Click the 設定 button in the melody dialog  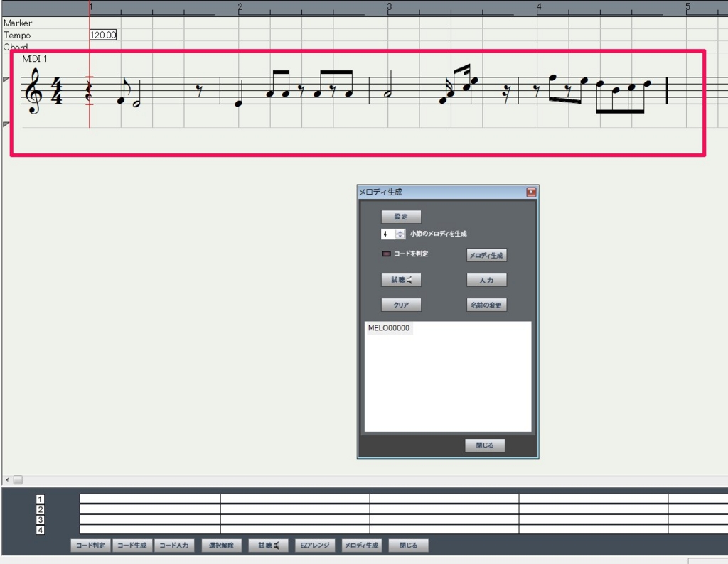[401, 217]
